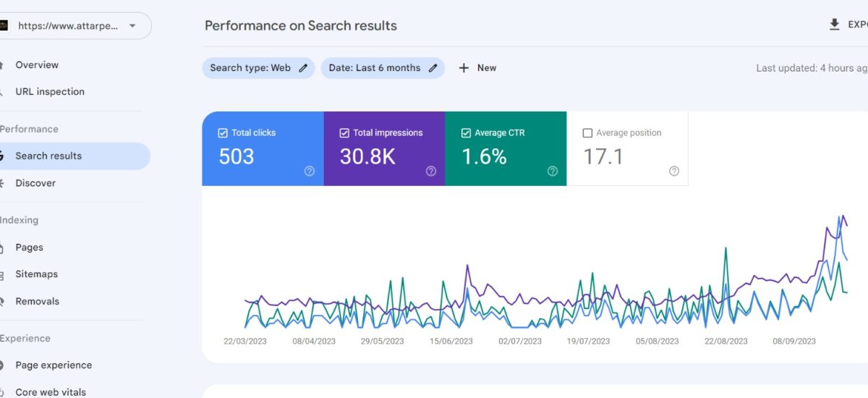
Task: Open the property selector dropdown
Action: point(132,25)
